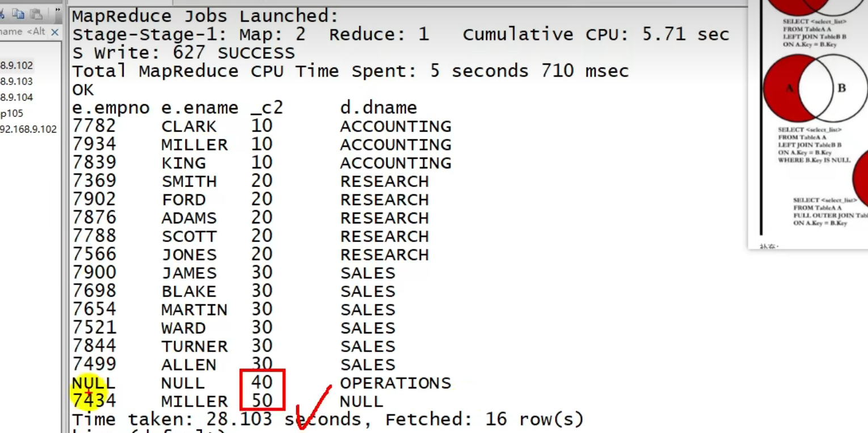Click the d.dname column header

pyautogui.click(x=378, y=108)
